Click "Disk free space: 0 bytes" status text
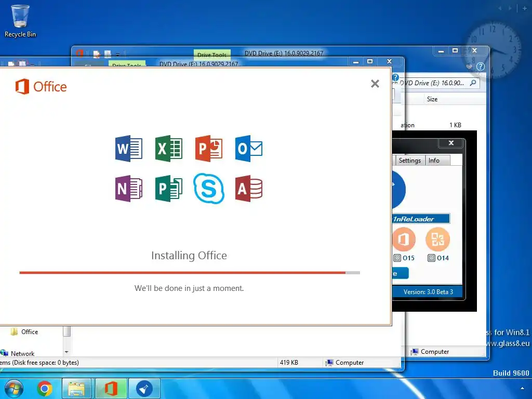This screenshot has height=399, width=532. pyautogui.click(x=46, y=362)
